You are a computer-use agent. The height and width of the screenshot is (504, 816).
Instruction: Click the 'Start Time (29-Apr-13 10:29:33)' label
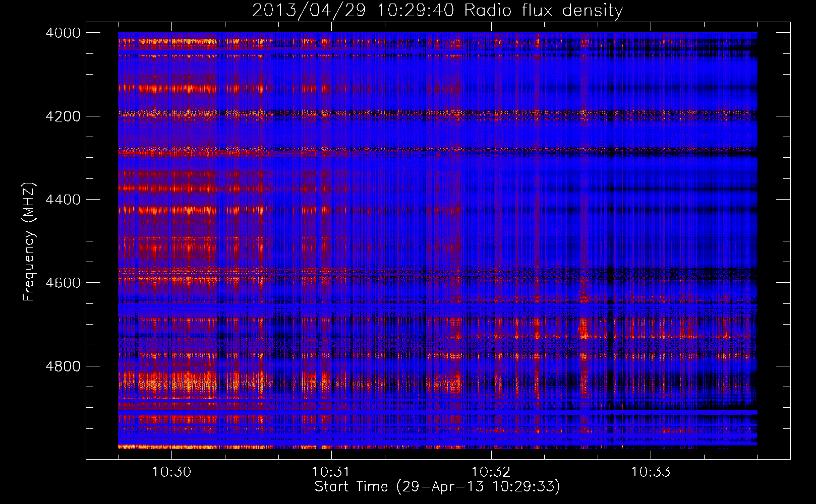pyautogui.click(x=437, y=487)
